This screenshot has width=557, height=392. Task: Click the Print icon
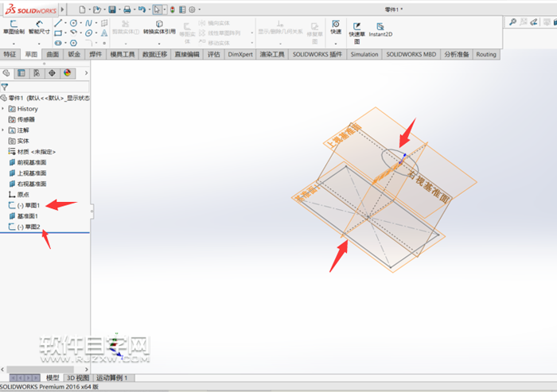tap(127, 10)
